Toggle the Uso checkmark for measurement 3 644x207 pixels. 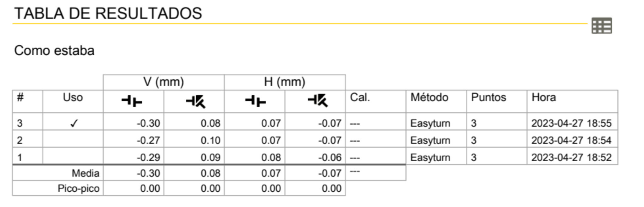pyautogui.click(x=74, y=123)
